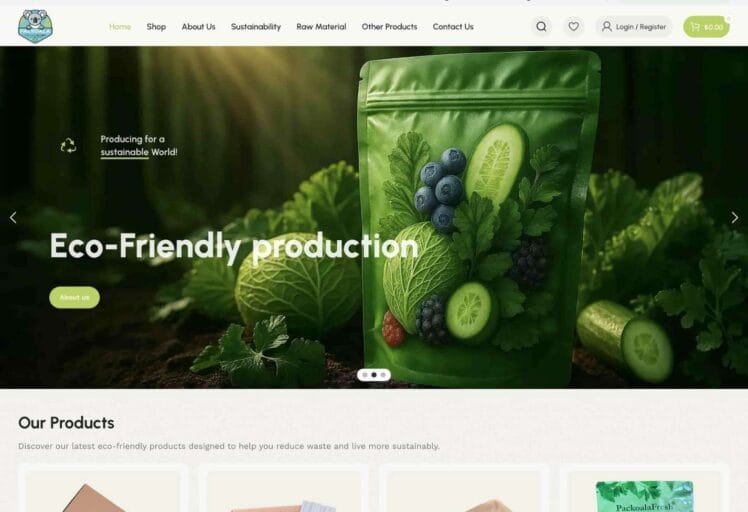
Task: Open the PackoalaFresh product thumbnail
Action: pos(644,496)
